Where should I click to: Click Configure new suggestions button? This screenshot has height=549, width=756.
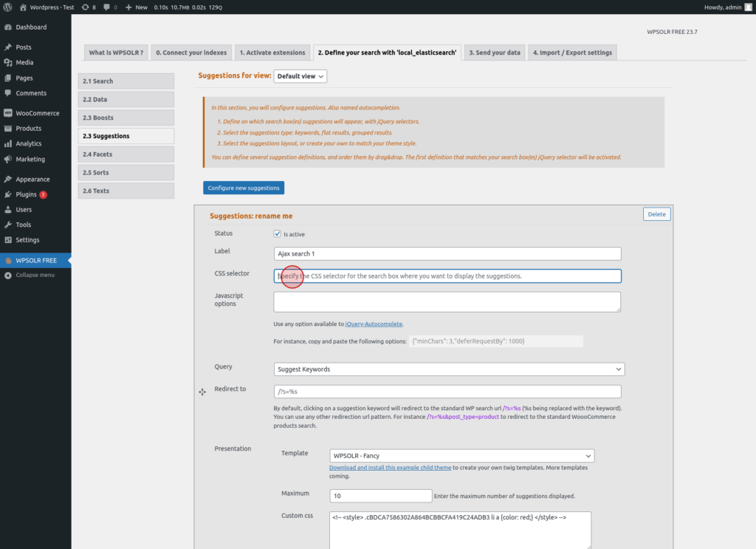pyautogui.click(x=244, y=188)
